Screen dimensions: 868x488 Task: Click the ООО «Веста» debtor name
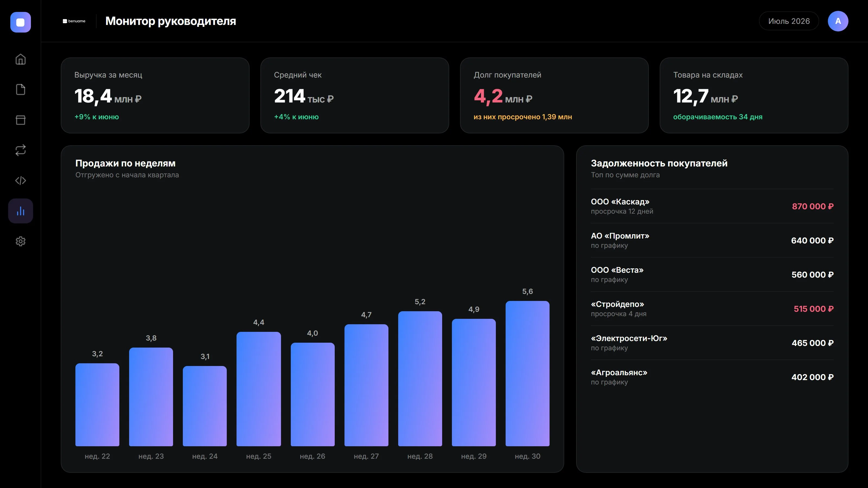[617, 270]
